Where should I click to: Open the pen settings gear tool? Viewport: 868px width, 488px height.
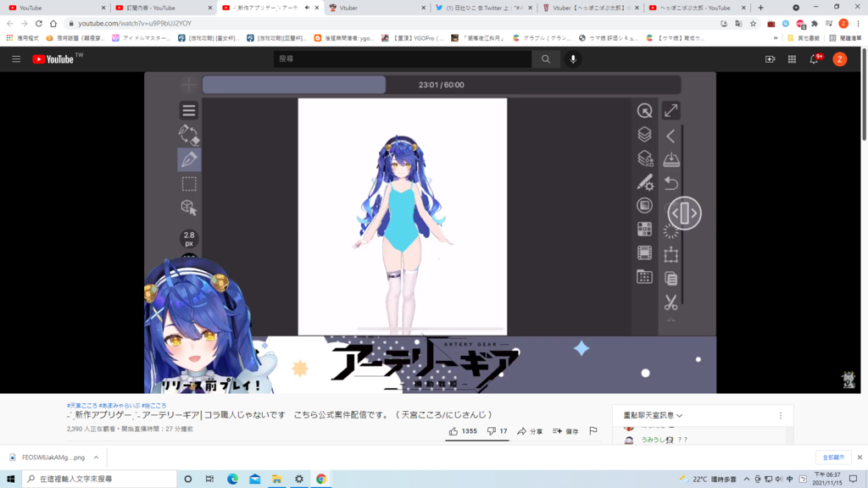[645, 182]
